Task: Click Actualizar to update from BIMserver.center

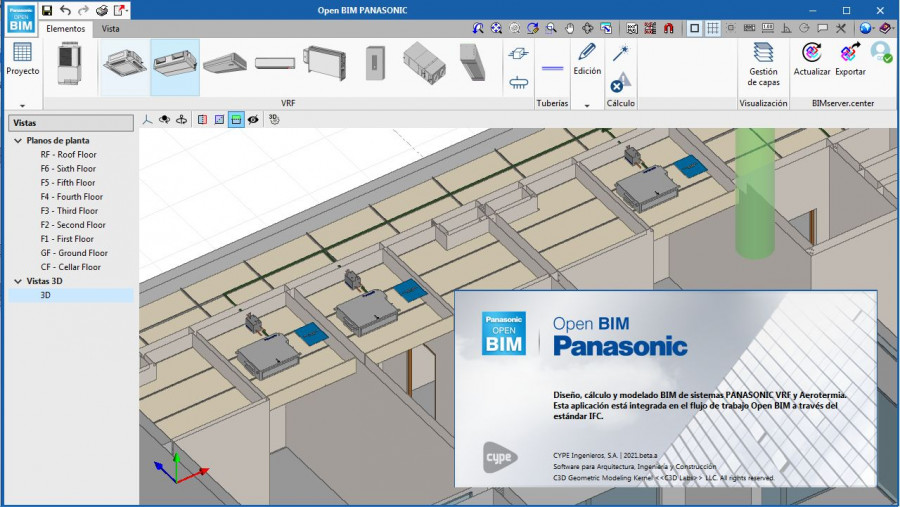Action: pos(812,59)
